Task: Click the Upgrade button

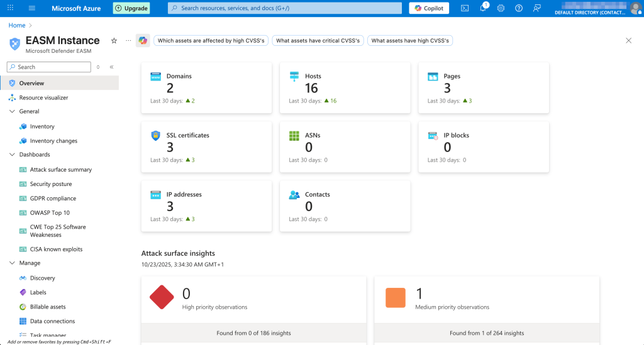Action: pos(131,8)
